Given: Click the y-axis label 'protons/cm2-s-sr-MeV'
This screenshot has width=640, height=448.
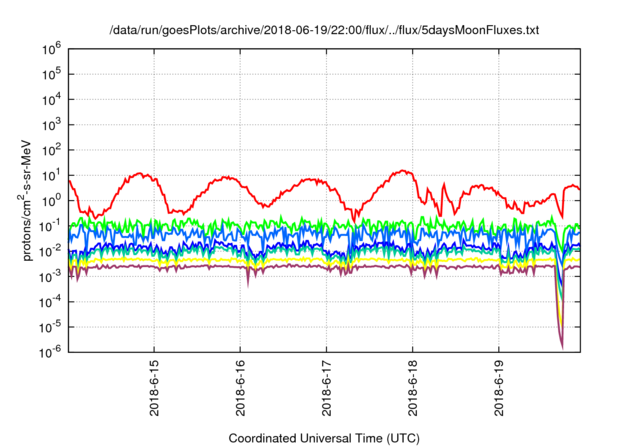Looking at the screenshot, I should (25, 200).
